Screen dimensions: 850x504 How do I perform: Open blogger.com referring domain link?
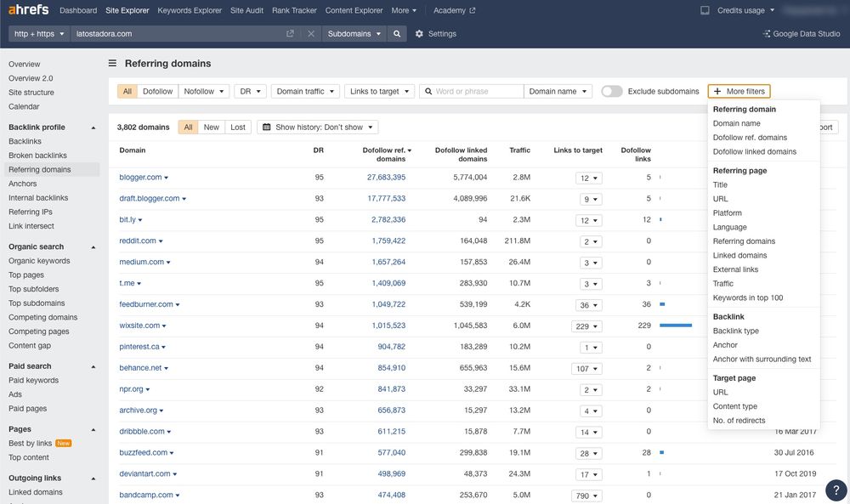[139, 177]
